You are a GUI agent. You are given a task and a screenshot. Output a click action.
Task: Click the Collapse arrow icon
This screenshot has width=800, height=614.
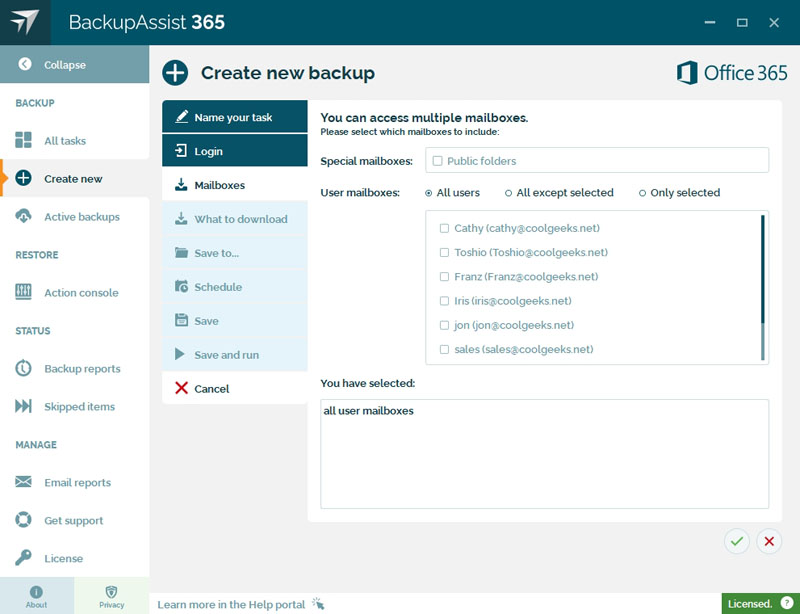(24, 64)
